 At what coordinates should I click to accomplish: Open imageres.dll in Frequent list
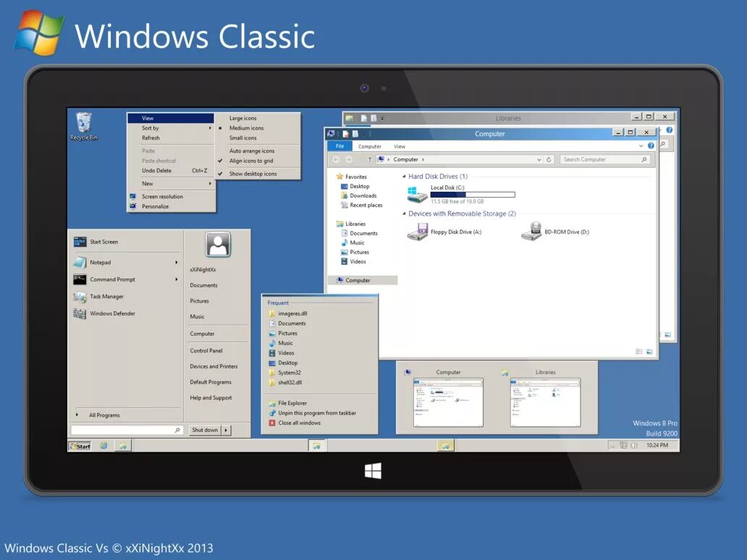[x=292, y=314]
